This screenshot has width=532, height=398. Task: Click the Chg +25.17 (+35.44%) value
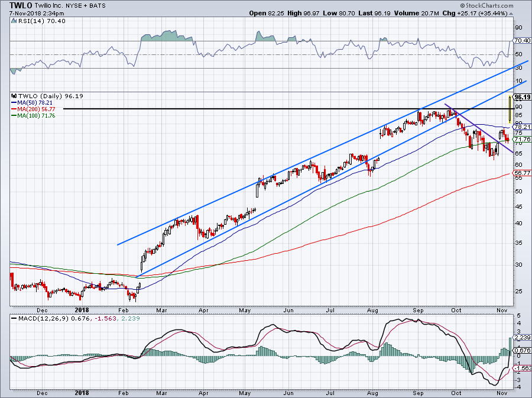(475, 13)
